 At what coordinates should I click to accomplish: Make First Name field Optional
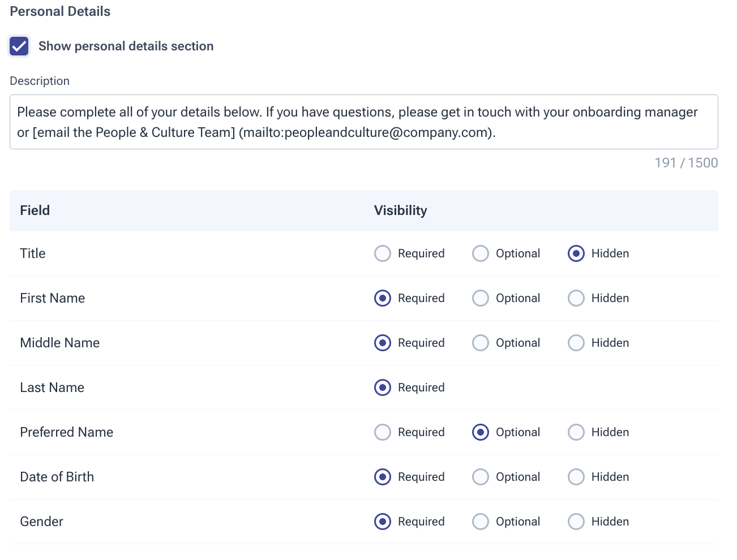pos(481,298)
